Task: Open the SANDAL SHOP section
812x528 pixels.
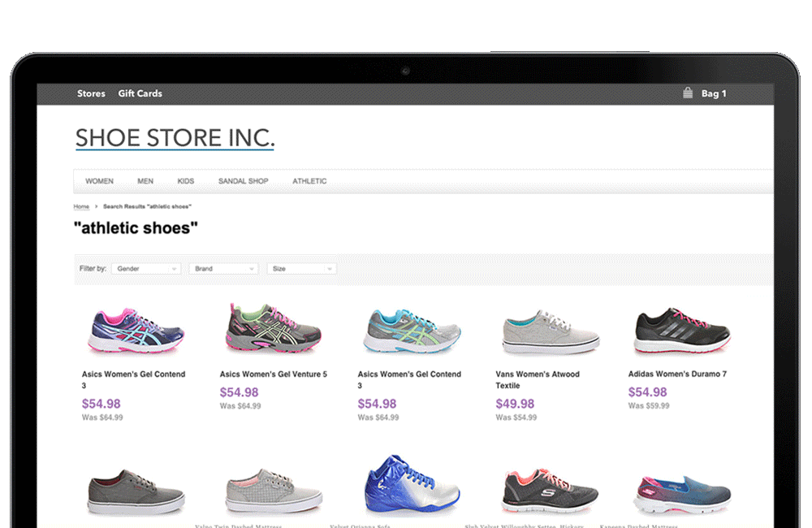Action: tap(243, 181)
